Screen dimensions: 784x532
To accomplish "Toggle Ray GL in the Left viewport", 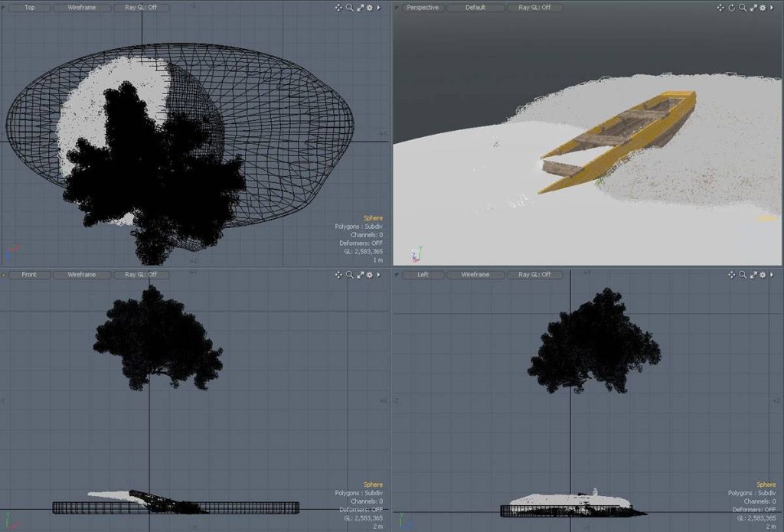I will [534, 275].
